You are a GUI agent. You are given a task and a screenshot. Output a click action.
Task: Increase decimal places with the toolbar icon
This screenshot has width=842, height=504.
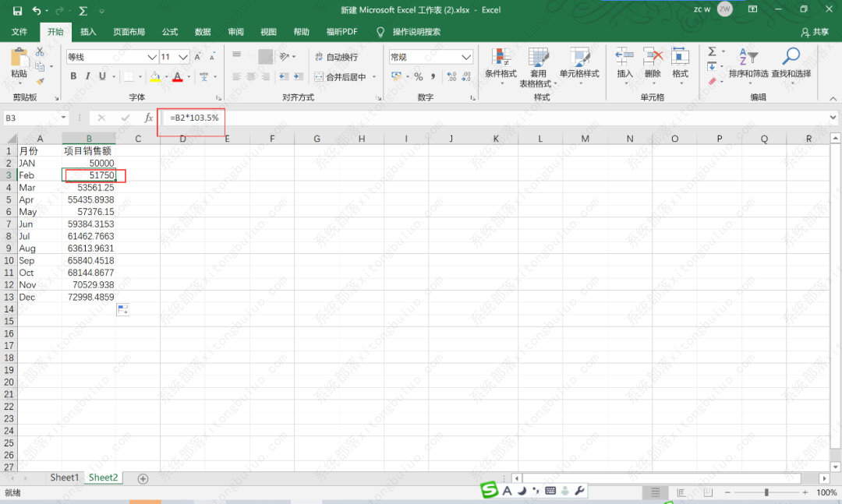(x=451, y=76)
